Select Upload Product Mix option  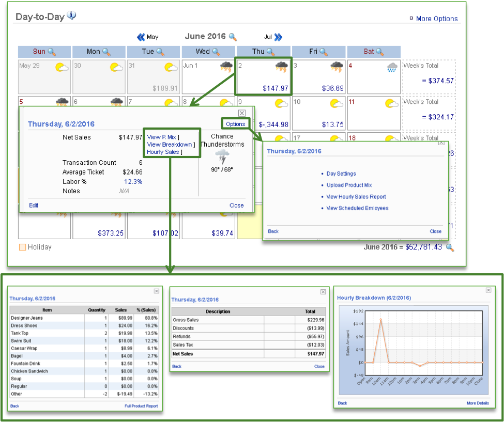tap(349, 185)
